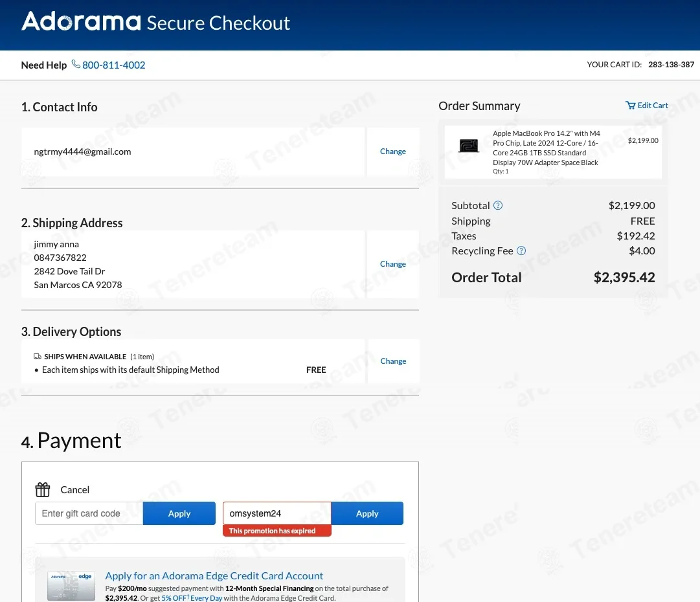Image resolution: width=700 pixels, height=602 pixels.
Task: Click the email ngtrmy4444@gmail.com
Action: 83,151
